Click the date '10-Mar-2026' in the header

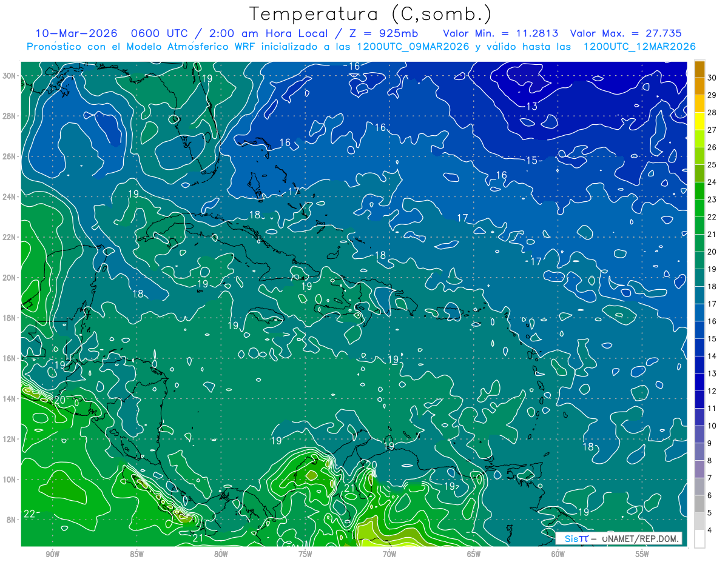[78, 33]
